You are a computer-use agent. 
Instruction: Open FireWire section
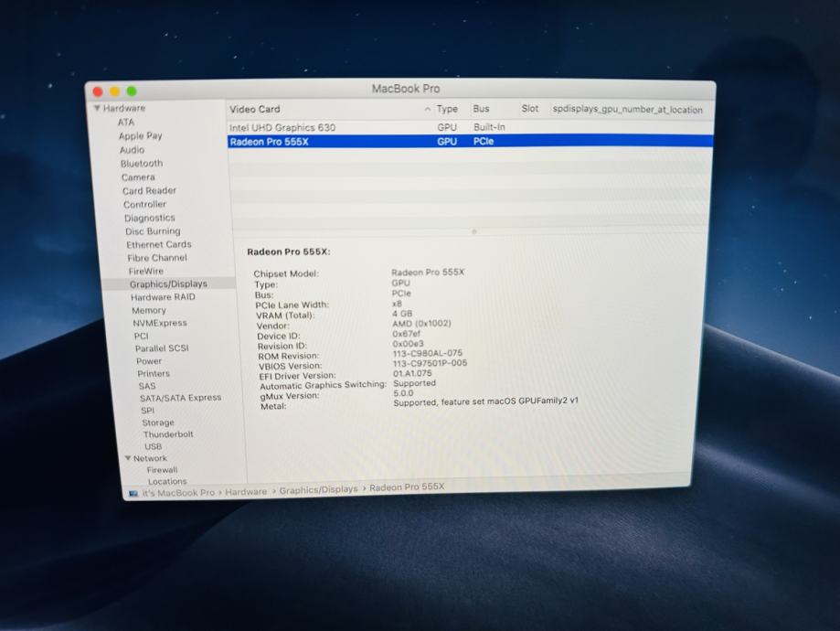click(x=145, y=272)
